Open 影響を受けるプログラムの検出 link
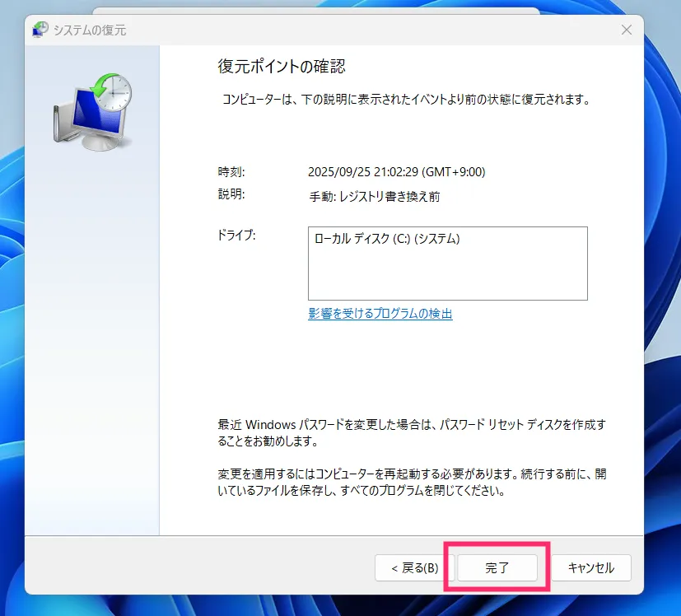 380,313
